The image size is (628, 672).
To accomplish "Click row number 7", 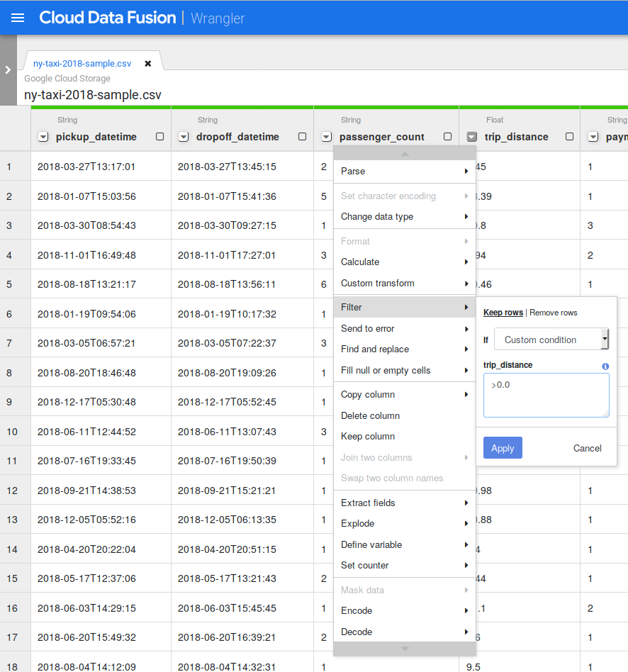I will pos(9,343).
